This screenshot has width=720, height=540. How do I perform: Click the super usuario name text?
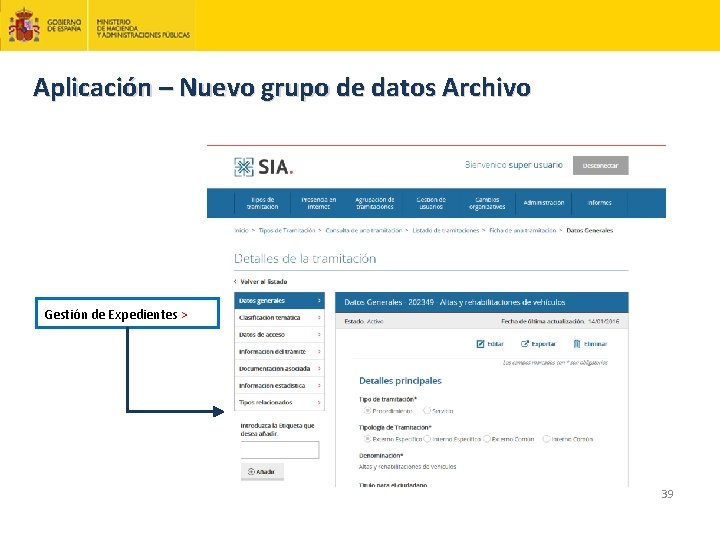pyautogui.click(x=536, y=165)
